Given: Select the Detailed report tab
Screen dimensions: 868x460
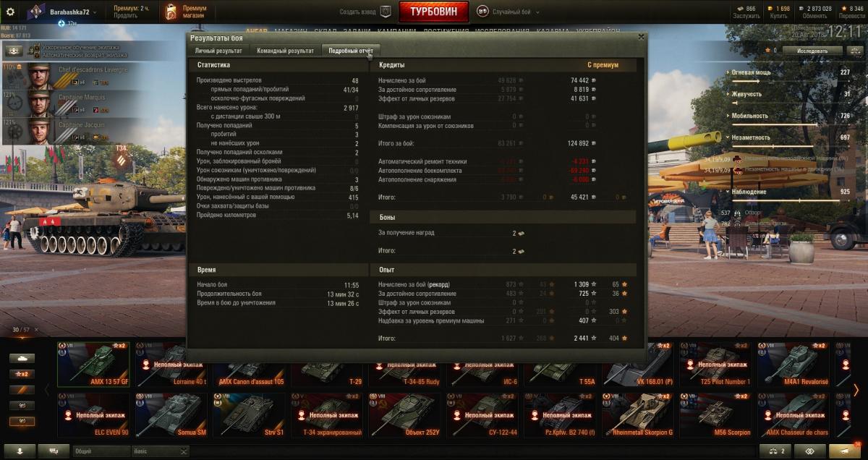Looking at the screenshot, I should [x=350, y=51].
